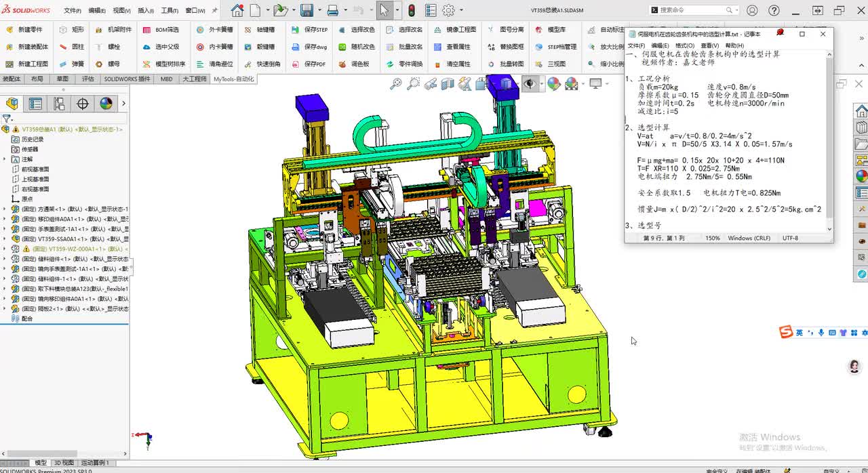
Task: Open dropdown arrow next to New document
Action: click(267, 11)
